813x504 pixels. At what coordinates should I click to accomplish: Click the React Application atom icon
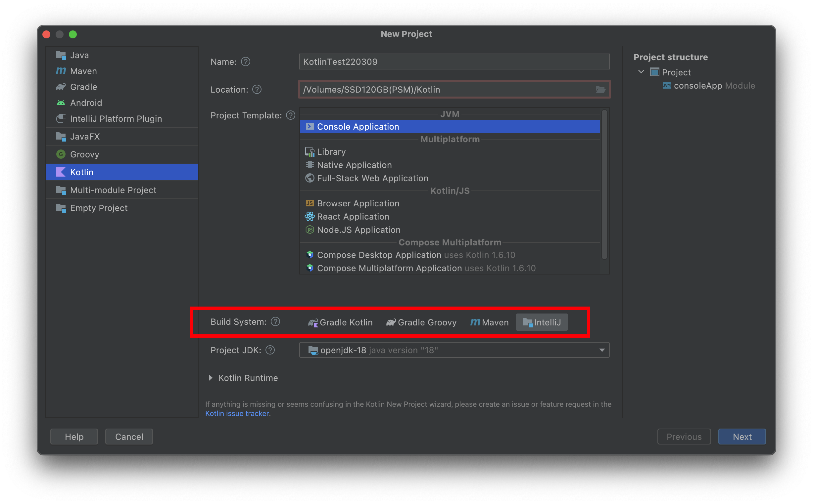[x=310, y=216]
